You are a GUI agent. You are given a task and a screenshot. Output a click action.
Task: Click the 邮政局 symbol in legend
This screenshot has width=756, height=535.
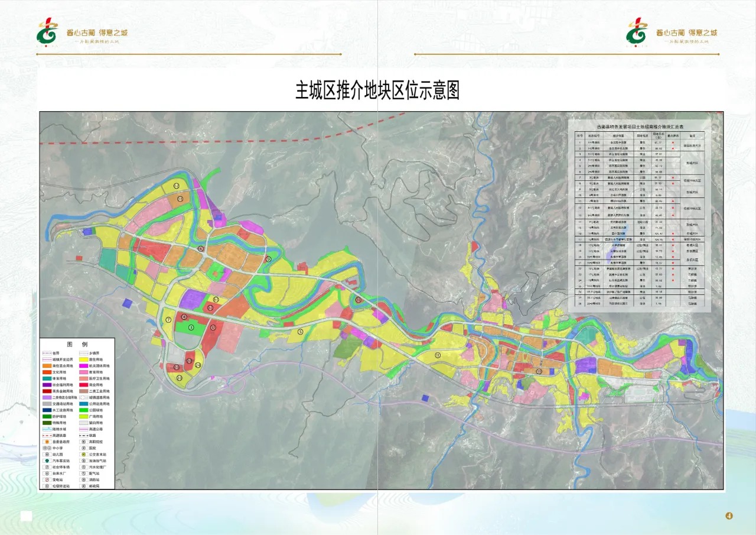click(84, 486)
